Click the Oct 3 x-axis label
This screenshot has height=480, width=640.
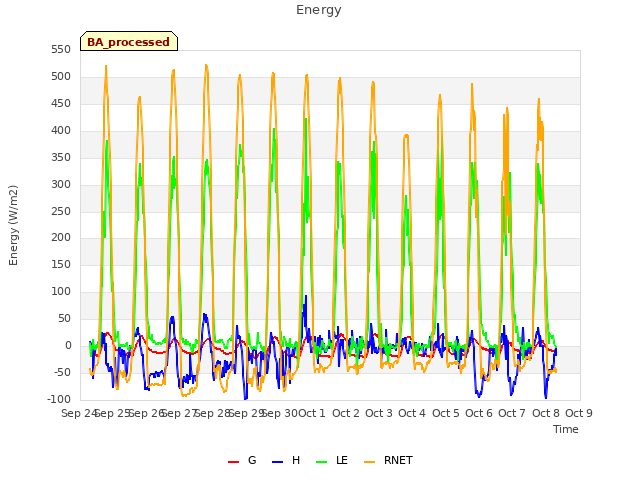379,413
